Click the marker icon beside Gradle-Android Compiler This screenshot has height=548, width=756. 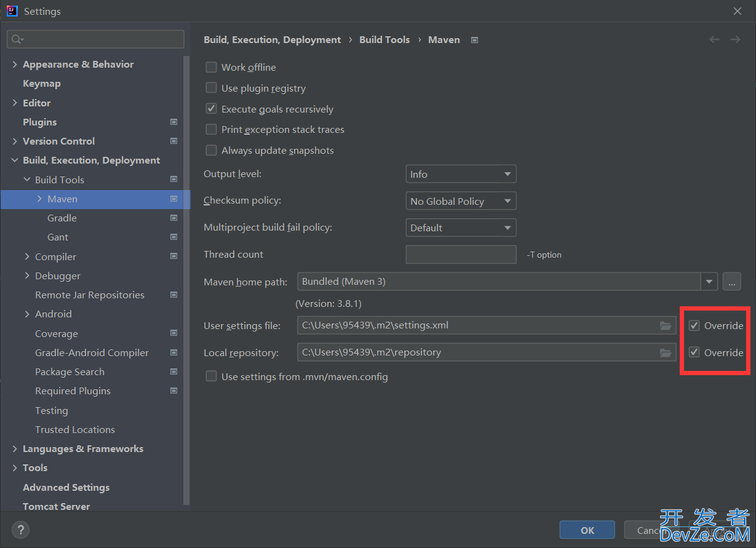[174, 352]
